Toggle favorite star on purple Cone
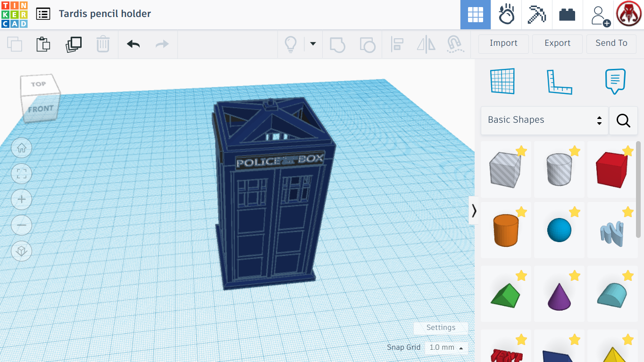This screenshot has width=644, height=362. pos(574,276)
